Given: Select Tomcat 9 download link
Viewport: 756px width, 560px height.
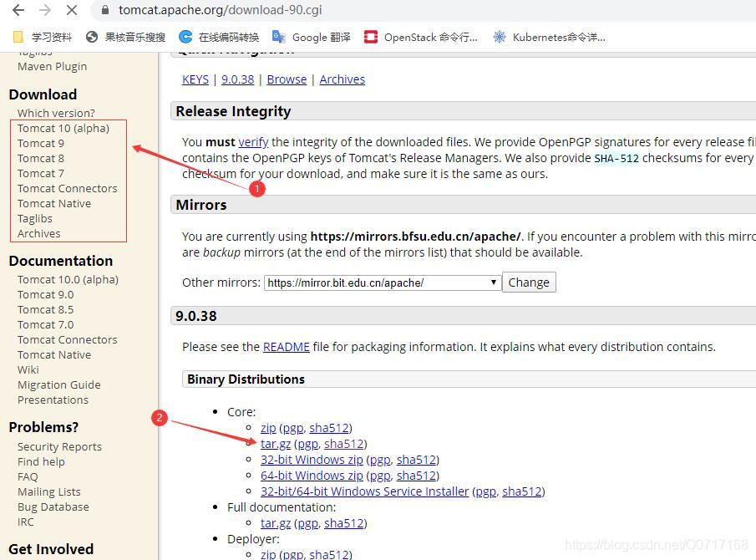Looking at the screenshot, I should (40, 143).
